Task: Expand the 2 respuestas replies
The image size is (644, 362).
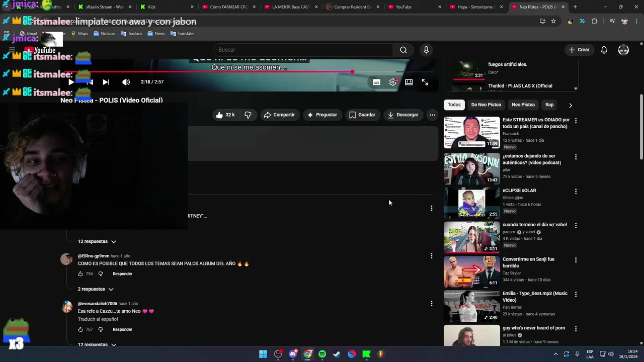Action: (x=96, y=289)
